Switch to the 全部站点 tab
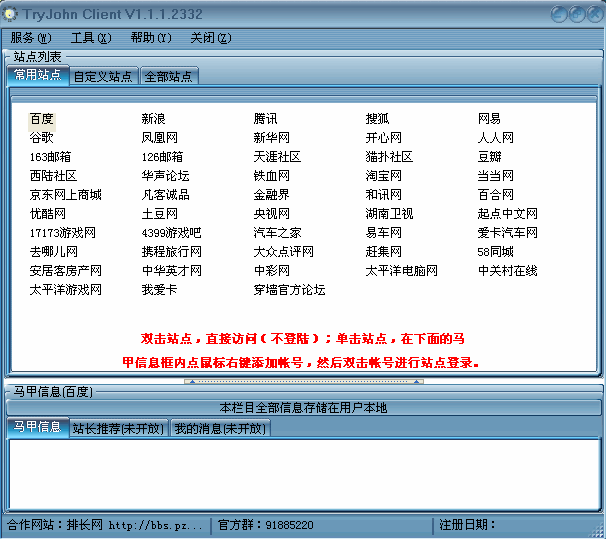Screen dimensions: 606x539 click(x=169, y=76)
